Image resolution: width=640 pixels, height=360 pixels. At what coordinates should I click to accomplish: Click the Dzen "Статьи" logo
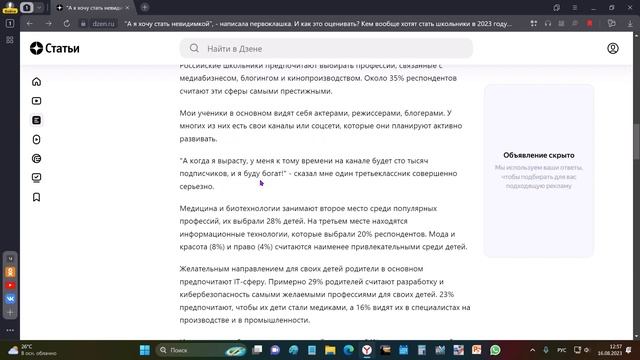click(55, 48)
